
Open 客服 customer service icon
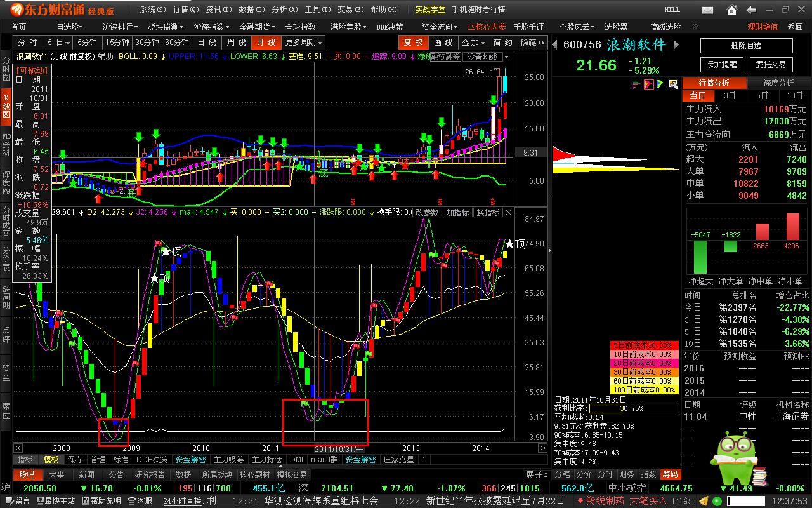click(140, 501)
